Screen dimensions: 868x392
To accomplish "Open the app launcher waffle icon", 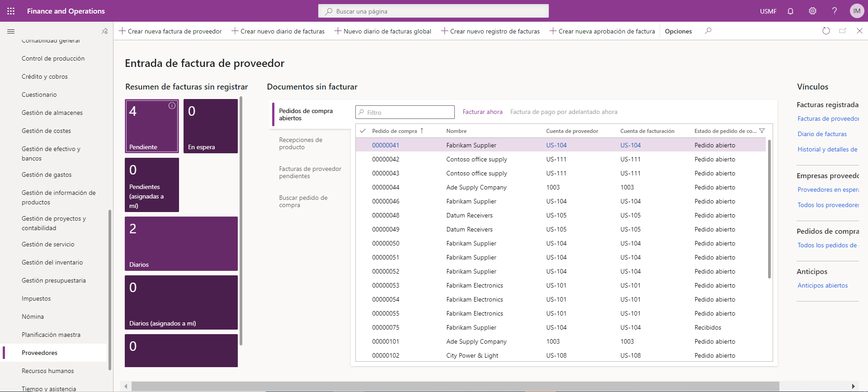I will pyautogui.click(x=11, y=11).
